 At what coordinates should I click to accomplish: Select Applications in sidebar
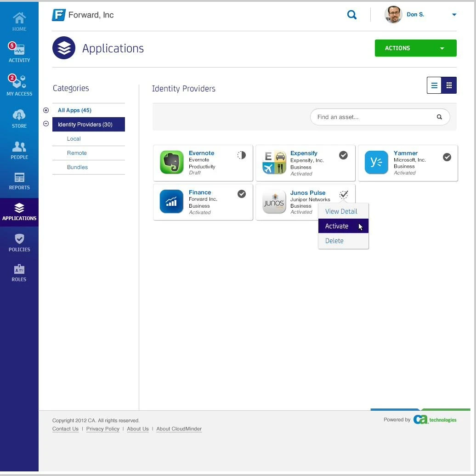pyautogui.click(x=19, y=212)
